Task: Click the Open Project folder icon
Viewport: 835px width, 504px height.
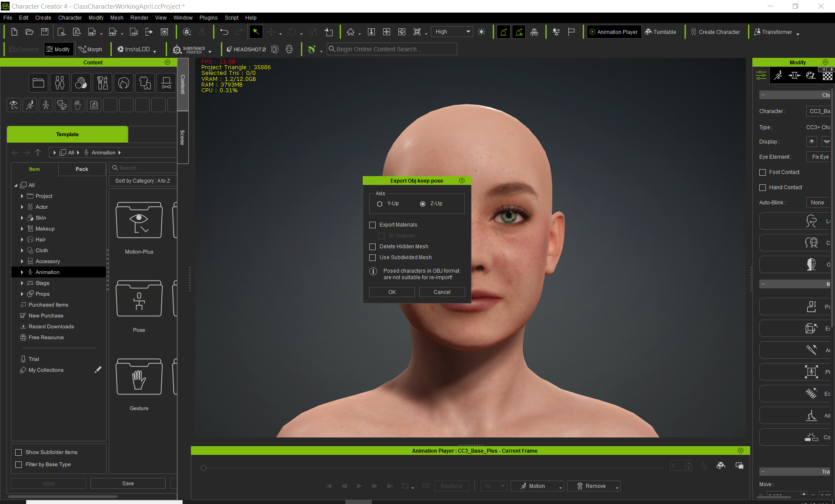Action: pos(30,32)
